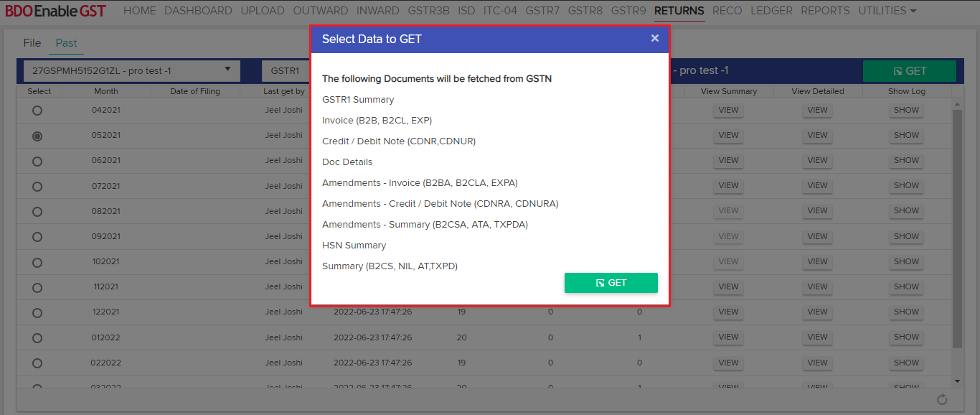This screenshot has width=980, height=415.
Task: Click the refresh icon at bottom right
Action: pyautogui.click(x=942, y=400)
